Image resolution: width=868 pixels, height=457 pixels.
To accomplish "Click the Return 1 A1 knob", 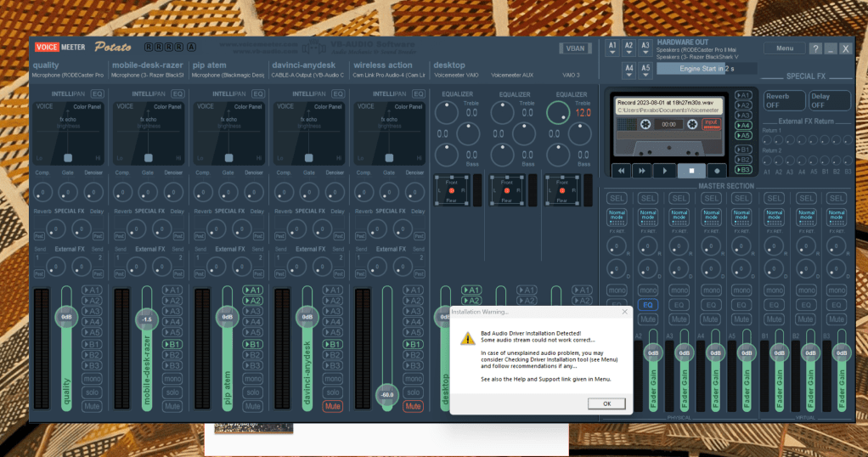I will click(767, 140).
